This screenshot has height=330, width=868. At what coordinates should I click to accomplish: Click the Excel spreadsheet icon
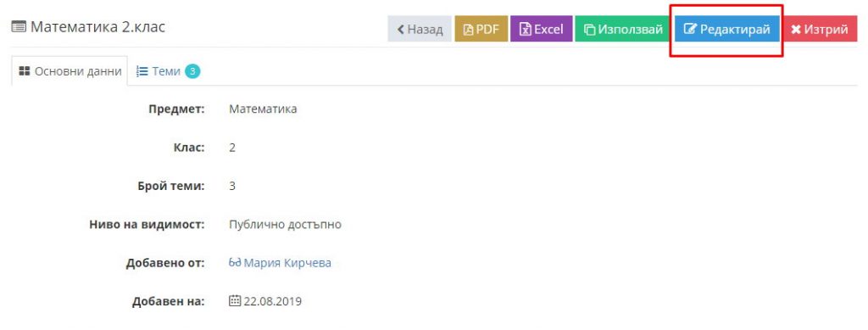525,30
